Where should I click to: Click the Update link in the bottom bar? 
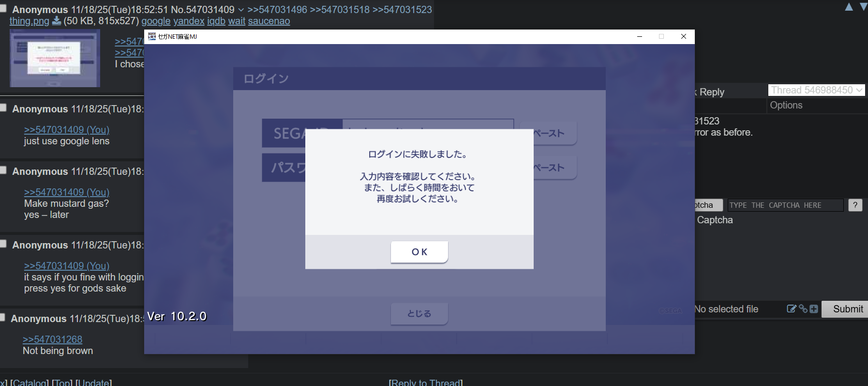(93, 382)
